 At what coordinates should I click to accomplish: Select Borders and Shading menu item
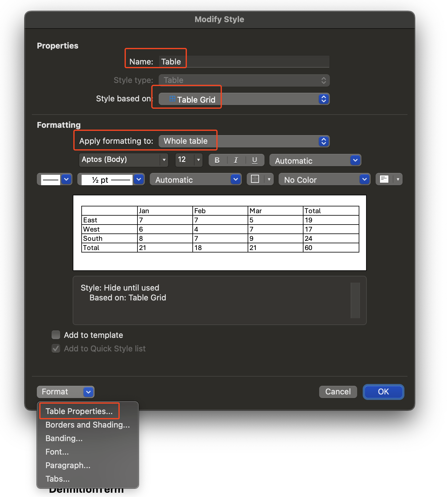(87, 425)
